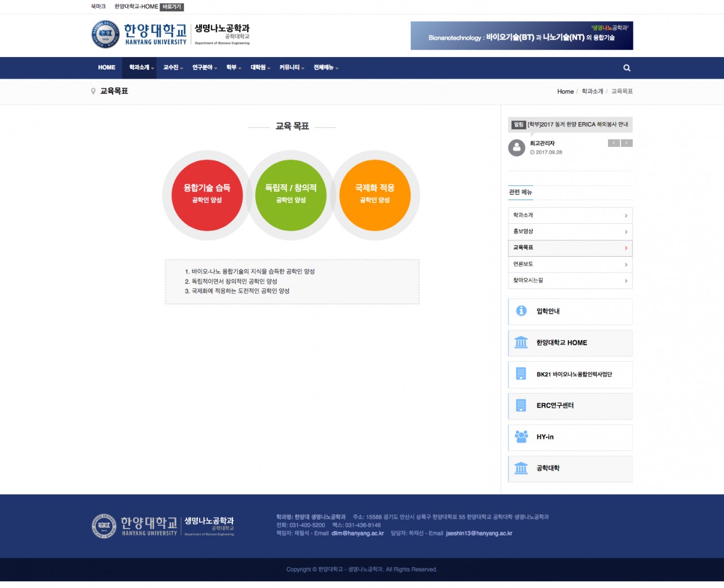
Task: Click the info icon beside 입학안내
Action: (521, 311)
